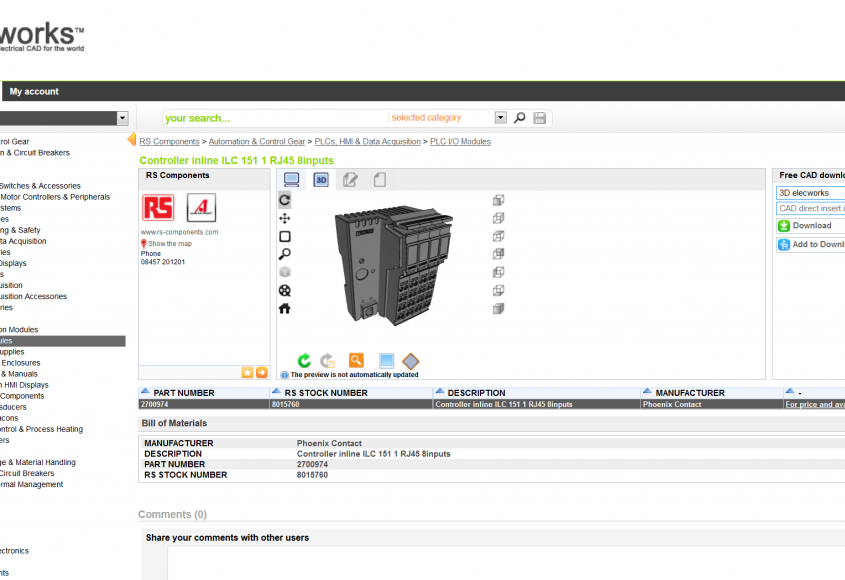The image size is (845, 580).
Task: Open the monitor preview tab
Action: point(292,179)
